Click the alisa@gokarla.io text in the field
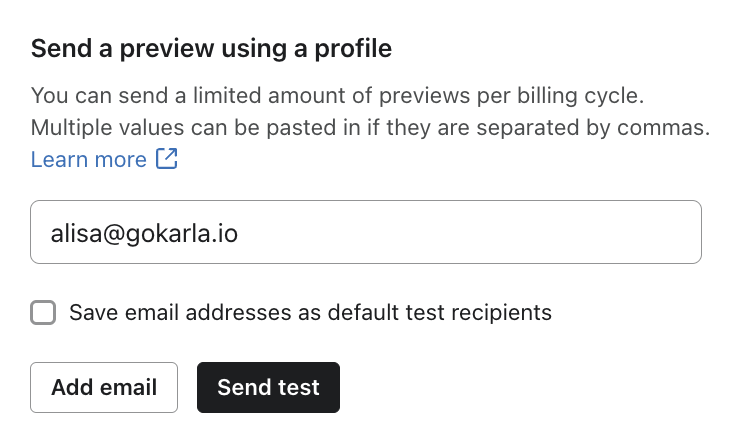Screen dimensions: 736x448 click(145, 234)
